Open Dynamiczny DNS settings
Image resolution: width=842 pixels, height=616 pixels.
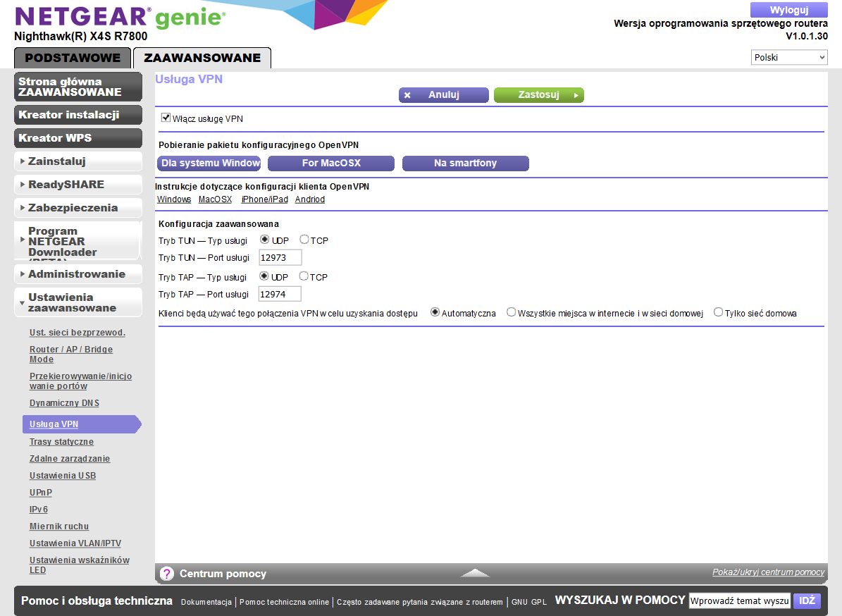pos(64,402)
